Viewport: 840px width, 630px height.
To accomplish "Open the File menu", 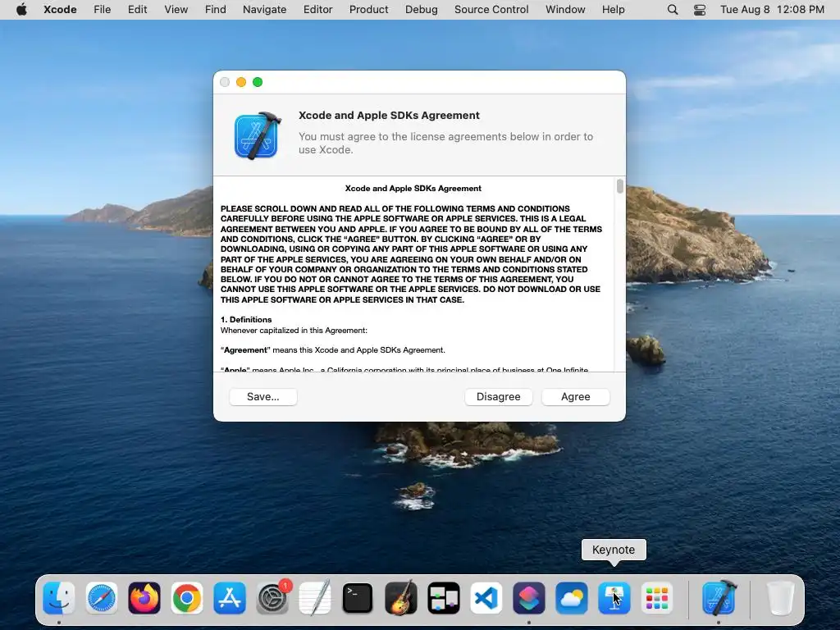I will 102,9.
